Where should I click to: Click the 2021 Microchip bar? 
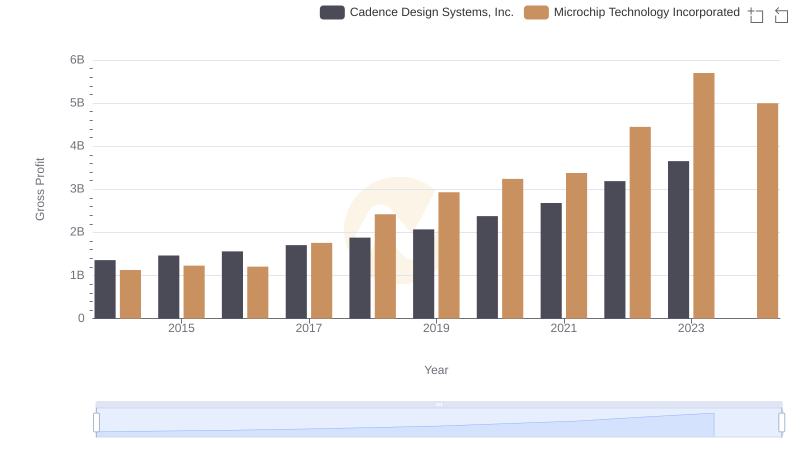tap(576, 246)
